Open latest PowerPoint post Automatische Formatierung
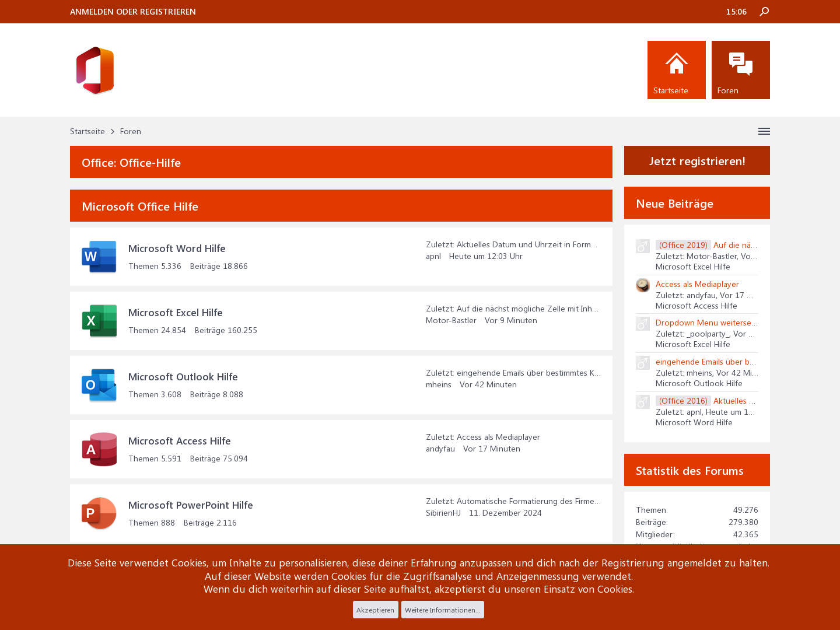This screenshot has height=630, width=840. coord(529,501)
